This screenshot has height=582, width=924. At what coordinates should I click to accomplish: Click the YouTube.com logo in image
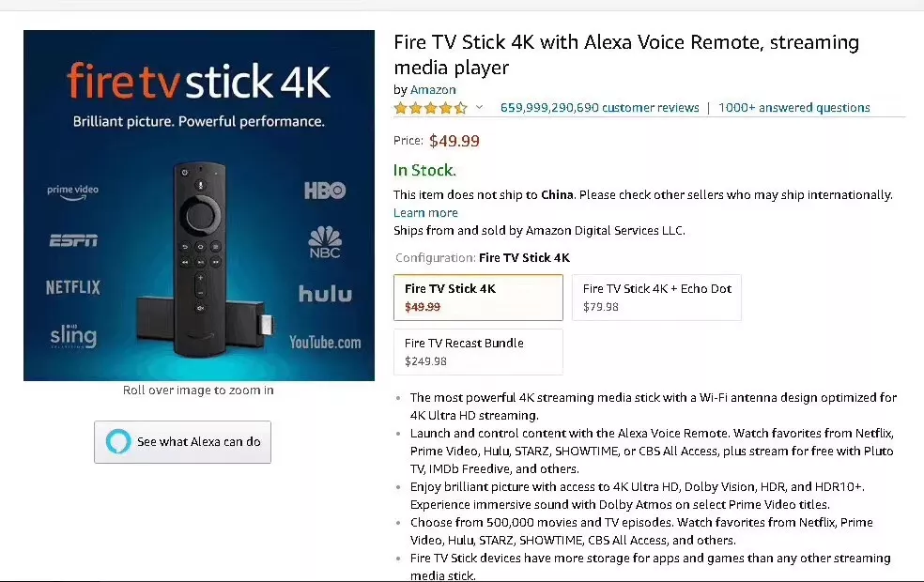tap(325, 343)
